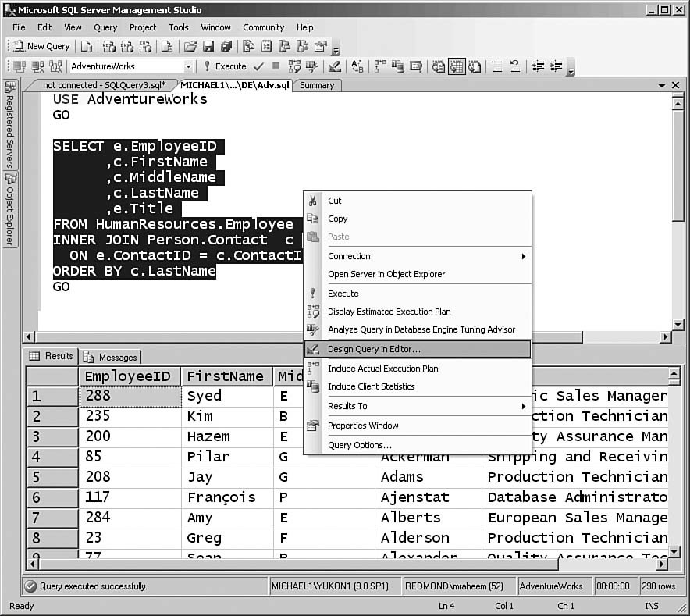Open the AdventureWorks database dropdown
Viewport: 690px width, 616px height.
click(188, 67)
